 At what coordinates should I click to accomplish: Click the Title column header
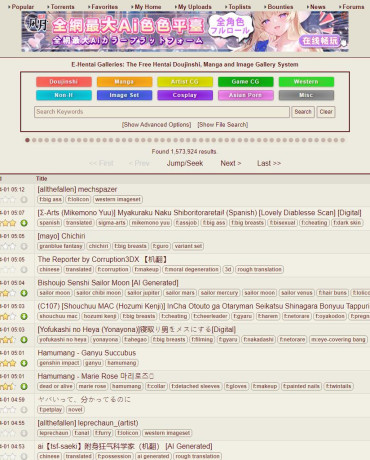click(42, 179)
